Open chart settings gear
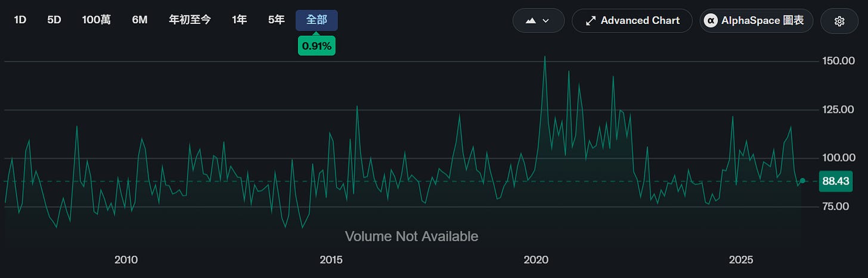868x278 pixels. coord(839,21)
